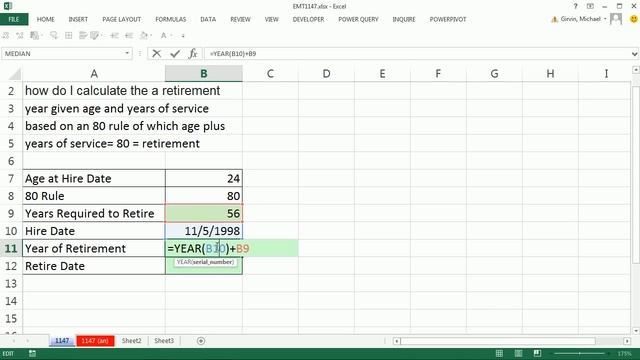Open the POWERPIVOT ribbon tab
The width and height of the screenshot is (640, 360).
coord(448,19)
